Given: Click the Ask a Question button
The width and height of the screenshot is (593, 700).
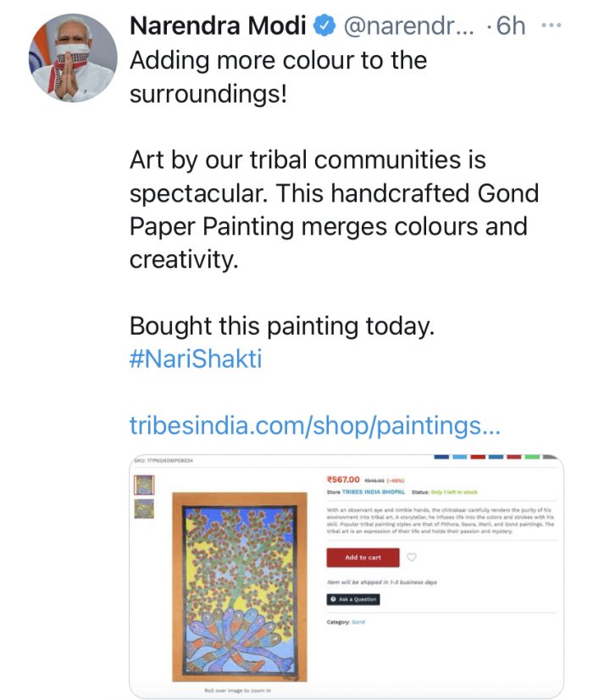Looking at the screenshot, I should [353, 599].
